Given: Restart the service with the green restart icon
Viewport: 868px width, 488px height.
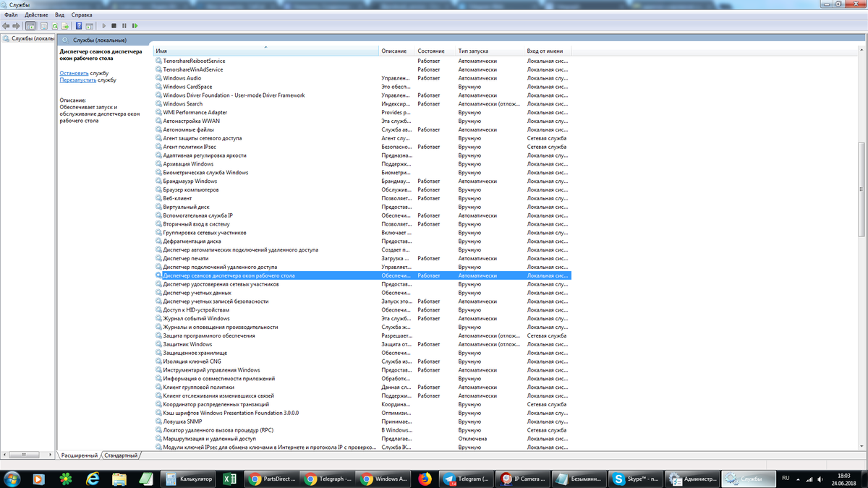Looking at the screenshot, I should coord(135,26).
